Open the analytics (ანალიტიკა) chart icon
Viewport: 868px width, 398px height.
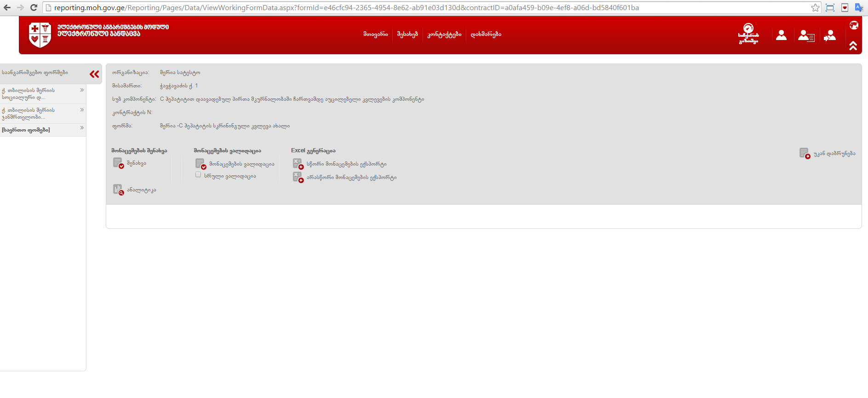coord(118,190)
